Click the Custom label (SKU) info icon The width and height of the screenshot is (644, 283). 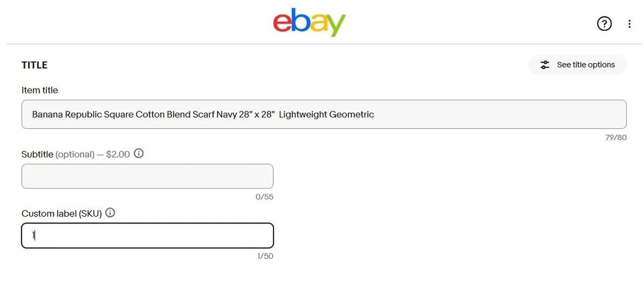tap(110, 213)
